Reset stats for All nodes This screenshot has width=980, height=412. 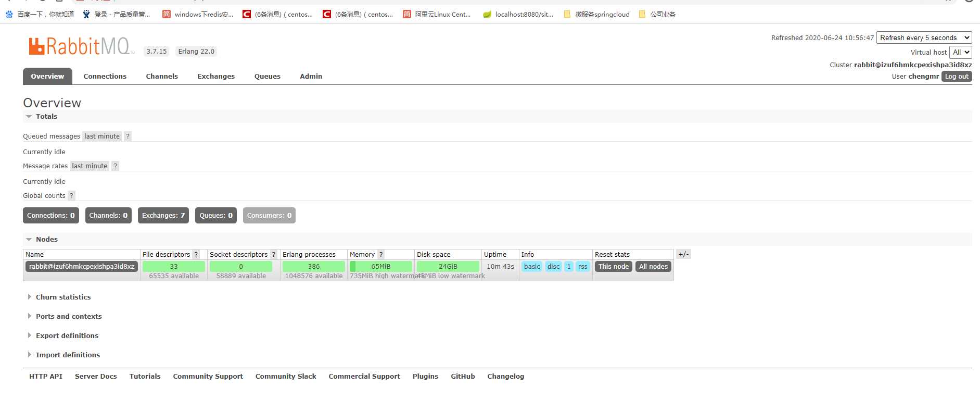tap(653, 267)
